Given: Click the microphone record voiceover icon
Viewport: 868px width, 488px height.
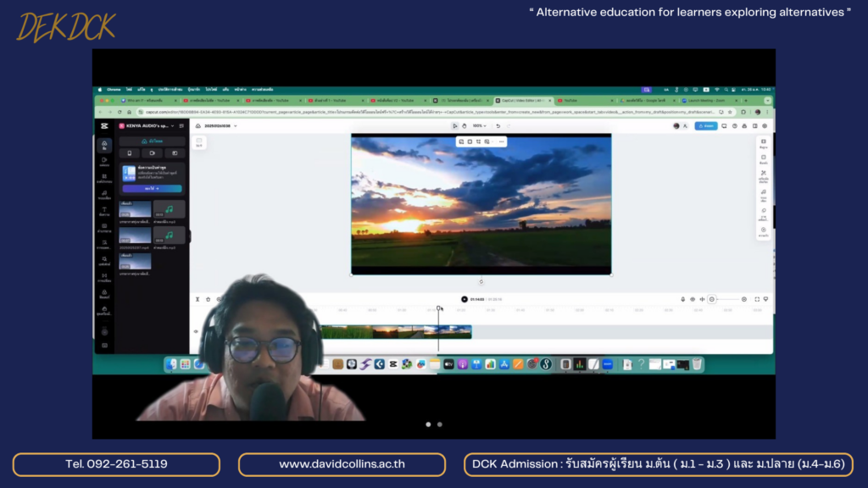Looking at the screenshot, I should point(682,299).
